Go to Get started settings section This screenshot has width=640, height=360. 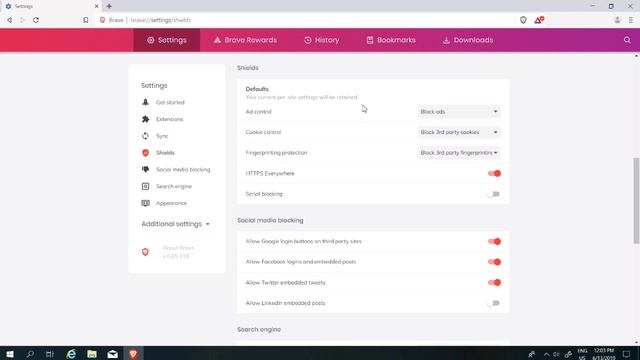click(x=170, y=102)
